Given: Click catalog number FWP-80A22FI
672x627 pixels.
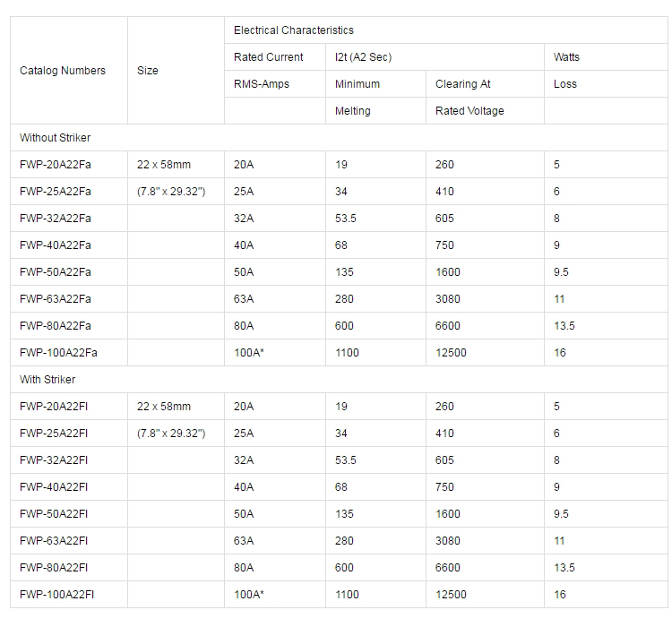Looking at the screenshot, I should [55, 568].
